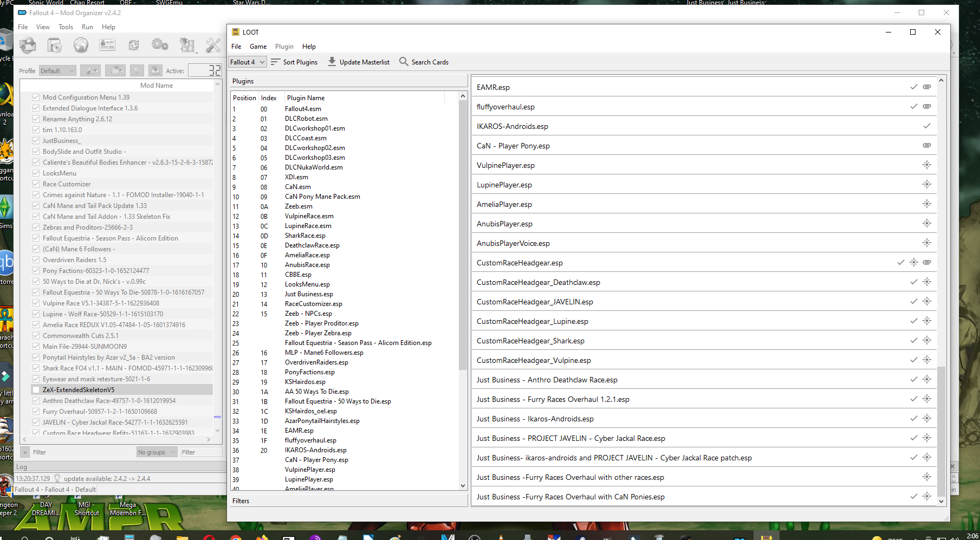This screenshot has width=980, height=540.
Task: Toggle LooksMenu mod checkbox
Action: [x=36, y=173]
